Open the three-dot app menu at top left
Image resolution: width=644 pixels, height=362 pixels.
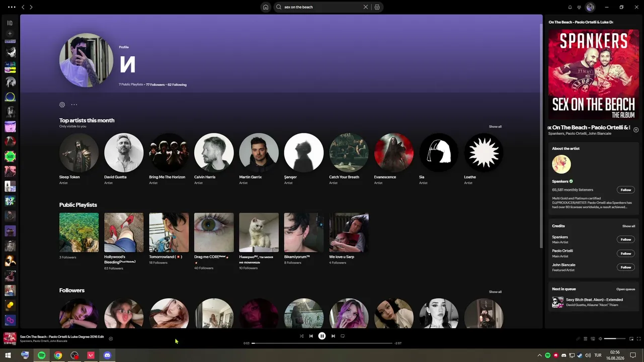click(x=12, y=7)
